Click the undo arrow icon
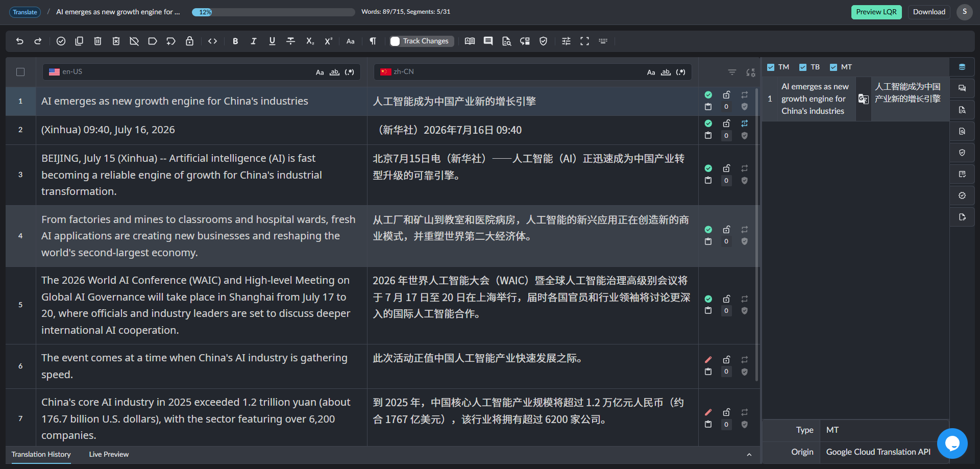 (20, 41)
